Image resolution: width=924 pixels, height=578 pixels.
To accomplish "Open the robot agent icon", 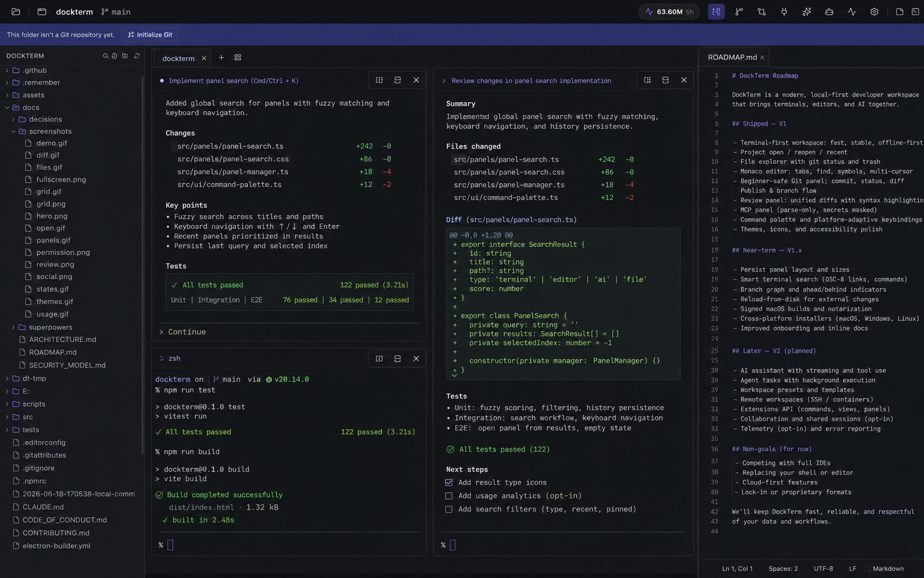I will (829, 12).
